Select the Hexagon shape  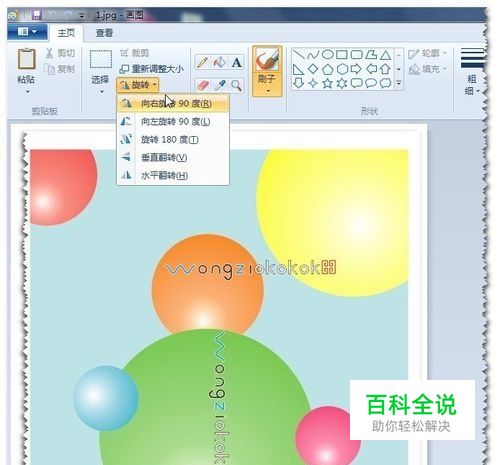tap(342, 69)
